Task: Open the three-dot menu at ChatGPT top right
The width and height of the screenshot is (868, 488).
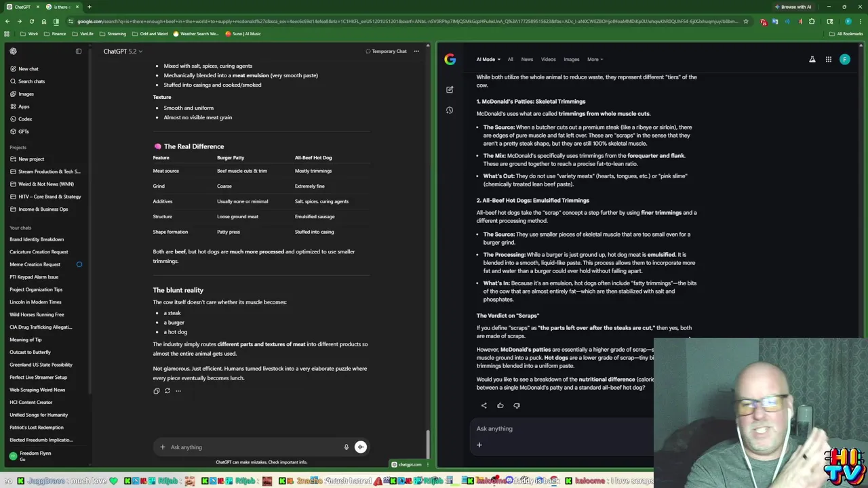Action: coord(416,51)
